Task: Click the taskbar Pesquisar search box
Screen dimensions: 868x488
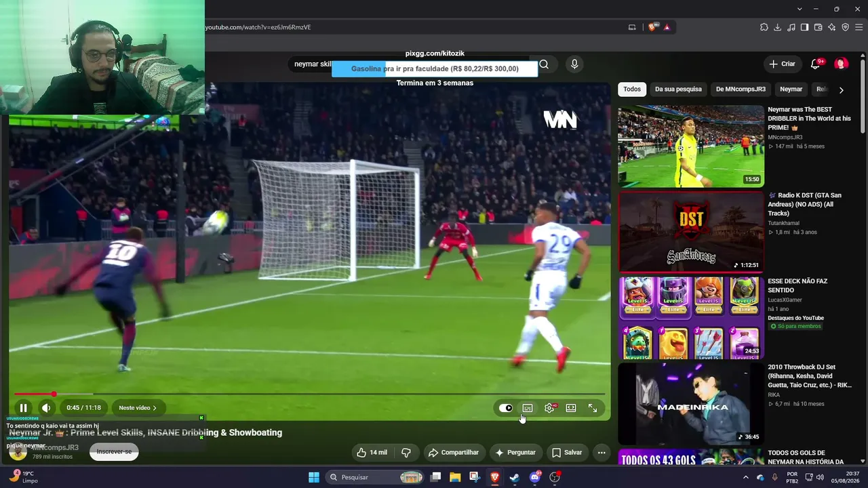Action: point(375,477)
